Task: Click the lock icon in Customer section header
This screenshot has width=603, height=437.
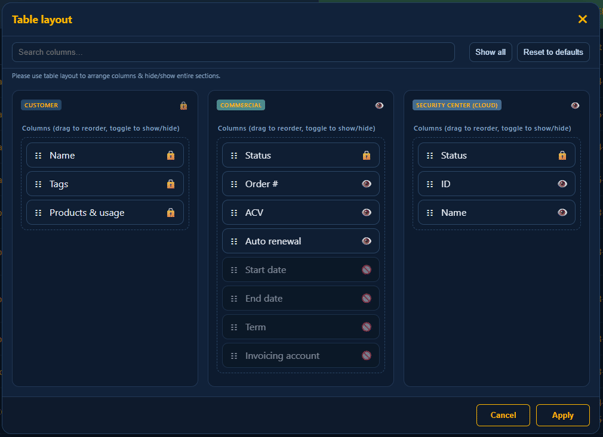Action: tap(183, 105)
